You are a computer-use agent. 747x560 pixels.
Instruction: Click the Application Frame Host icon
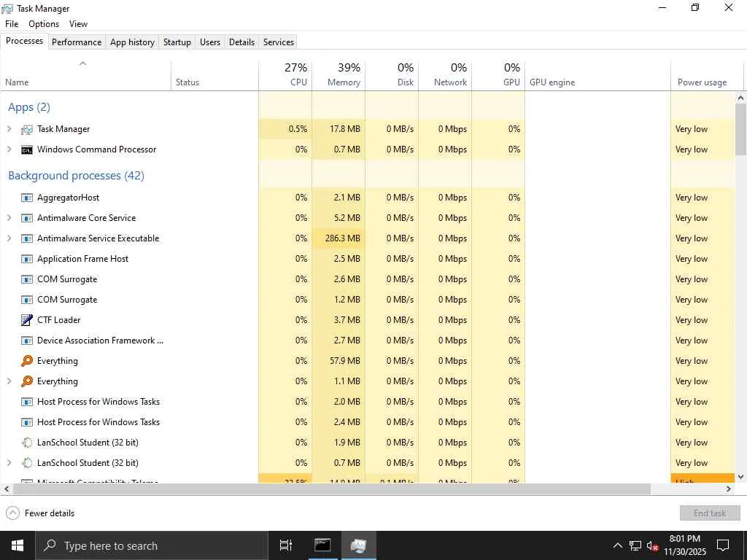(x=27, y=259)
